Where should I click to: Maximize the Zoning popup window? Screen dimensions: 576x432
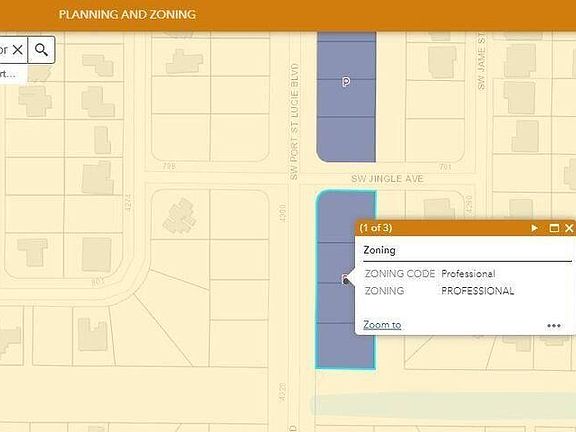tap(554, 228)
